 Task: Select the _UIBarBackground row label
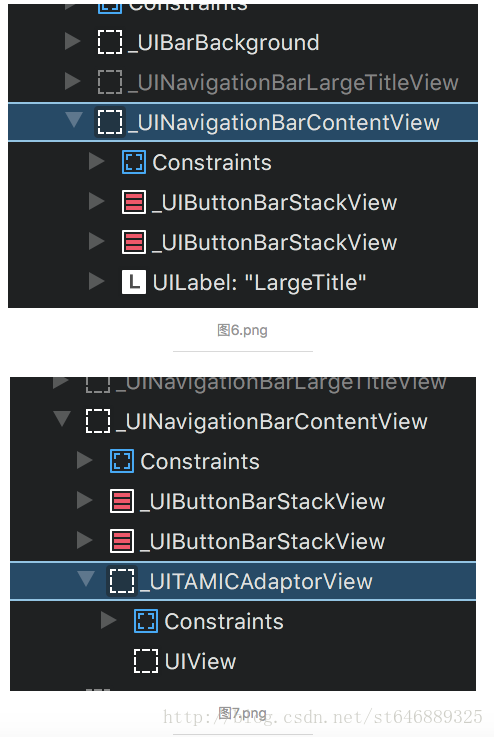click(x=224, y=43)
